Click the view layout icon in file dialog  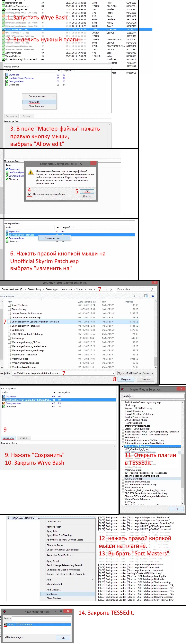pyautogui.click(x=135, y=296)
